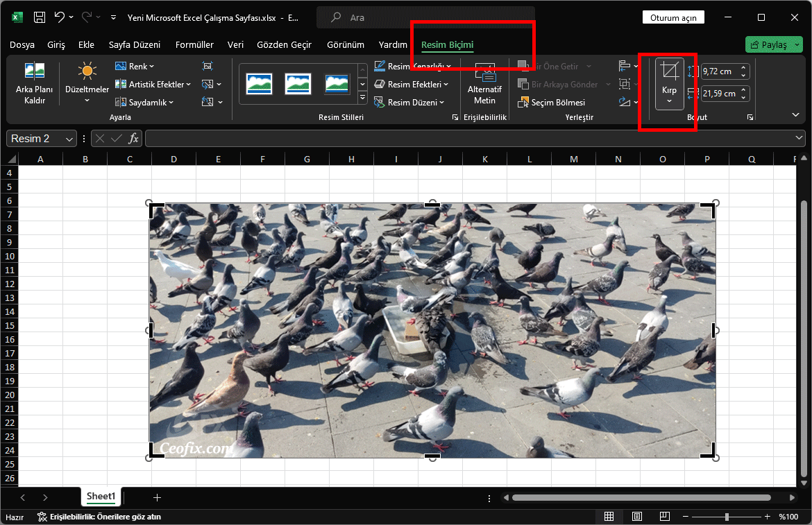
Task: Open Resim Efektleri dropdown
Action: click(411, 85)
